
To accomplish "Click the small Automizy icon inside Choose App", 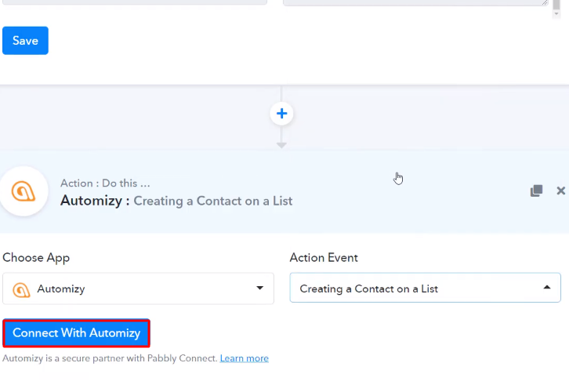I will 22,289.
